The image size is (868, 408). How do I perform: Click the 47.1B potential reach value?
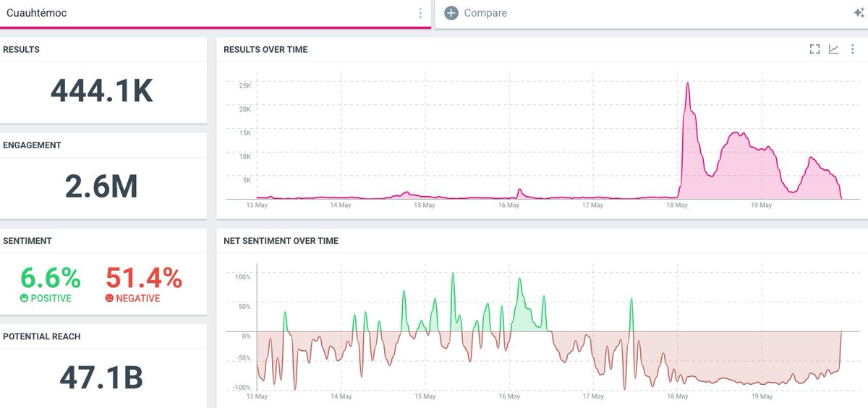pos(101,377)
